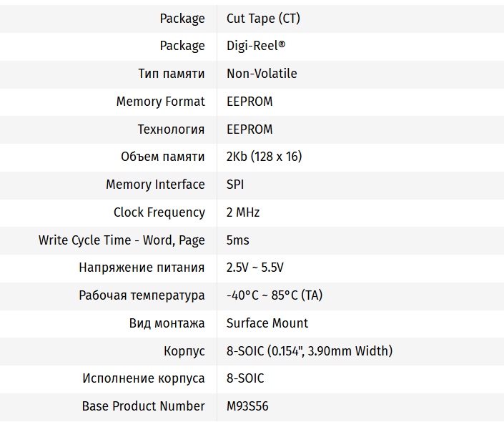Click the Base Product Number label

[x=143, y=406]
